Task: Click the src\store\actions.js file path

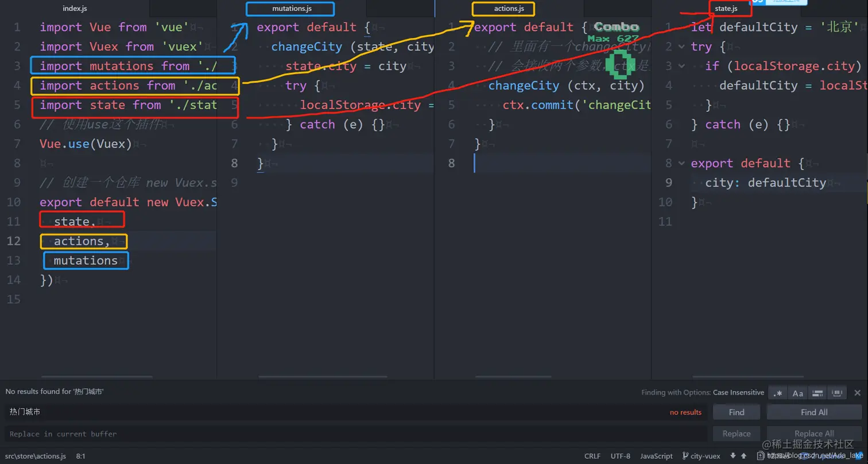Action: (x=36, y=456)
